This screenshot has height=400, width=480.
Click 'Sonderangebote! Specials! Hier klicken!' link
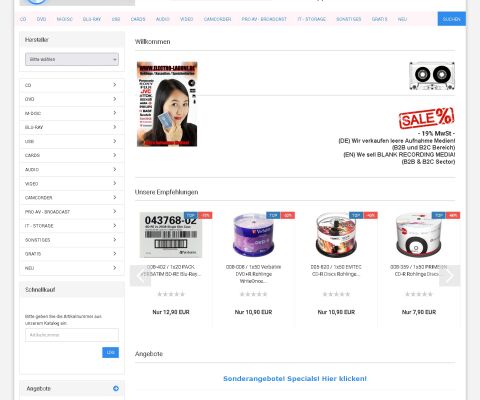tap(295, 379)
